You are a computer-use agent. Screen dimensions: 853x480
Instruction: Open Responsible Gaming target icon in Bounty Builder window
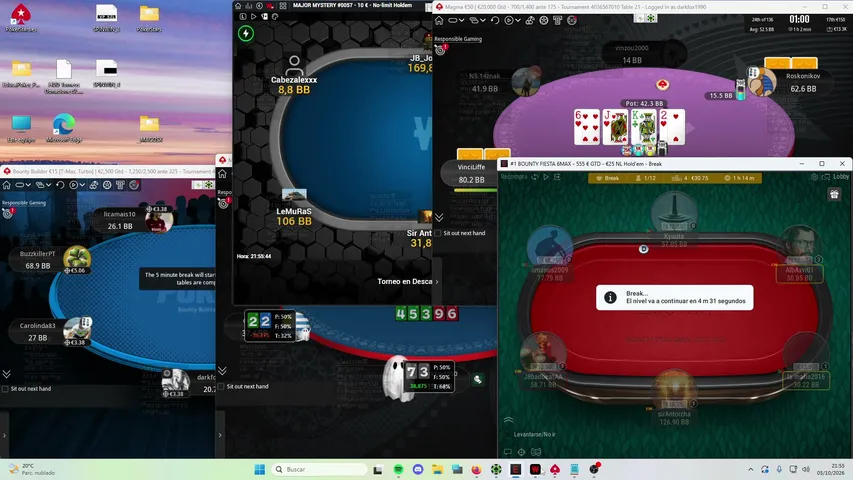click(7, 213)
